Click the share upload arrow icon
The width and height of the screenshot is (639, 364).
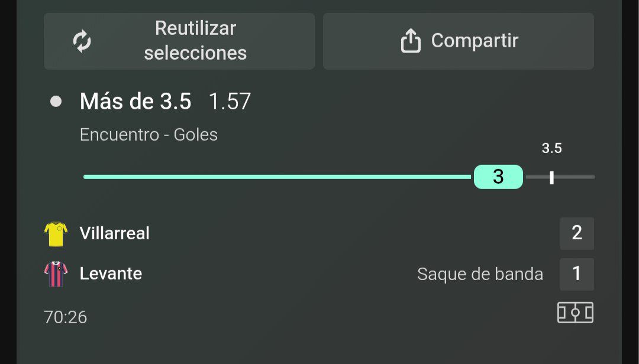click(x=411, y=41)
